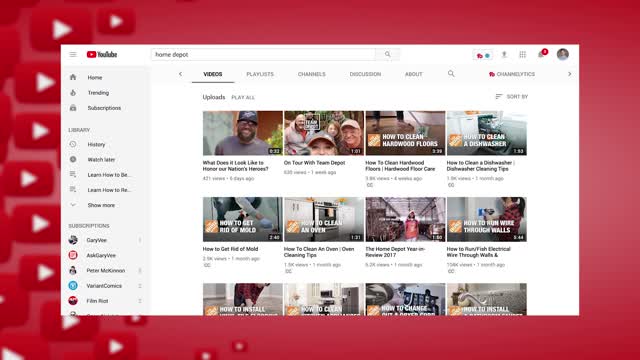Switch to the Playlists tab

coord(260,74)
